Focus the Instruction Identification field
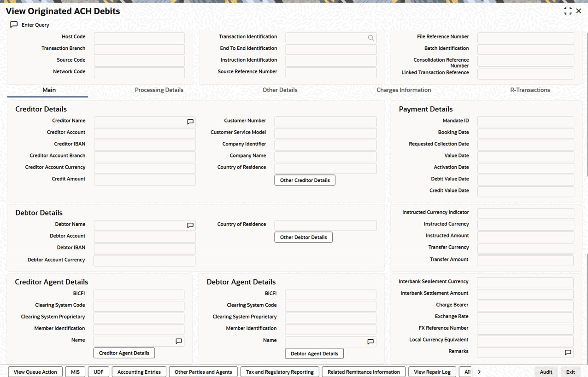Screen dimensions: 588x377 pos(331,61)
